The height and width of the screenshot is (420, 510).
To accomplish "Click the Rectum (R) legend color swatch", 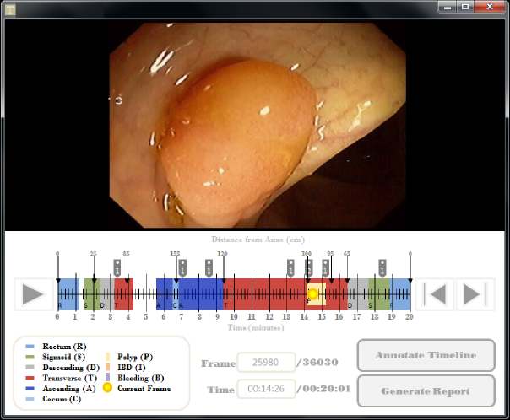I will (30, 347).
